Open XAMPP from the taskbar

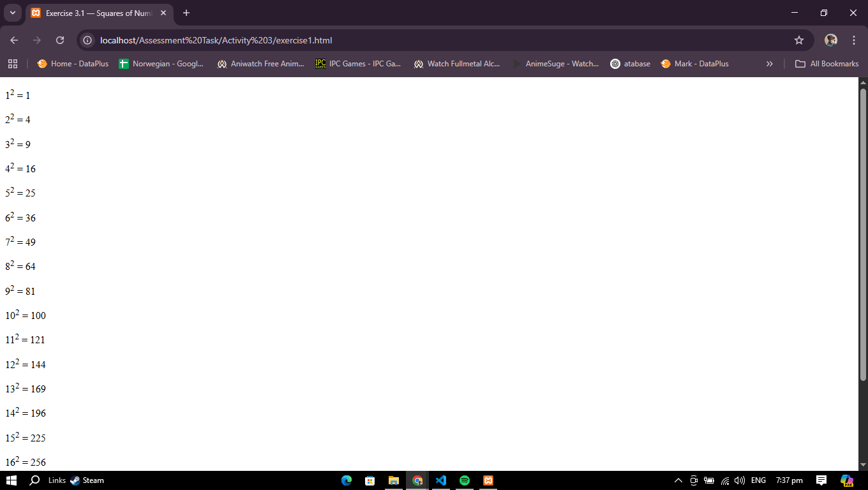point(488,480)
